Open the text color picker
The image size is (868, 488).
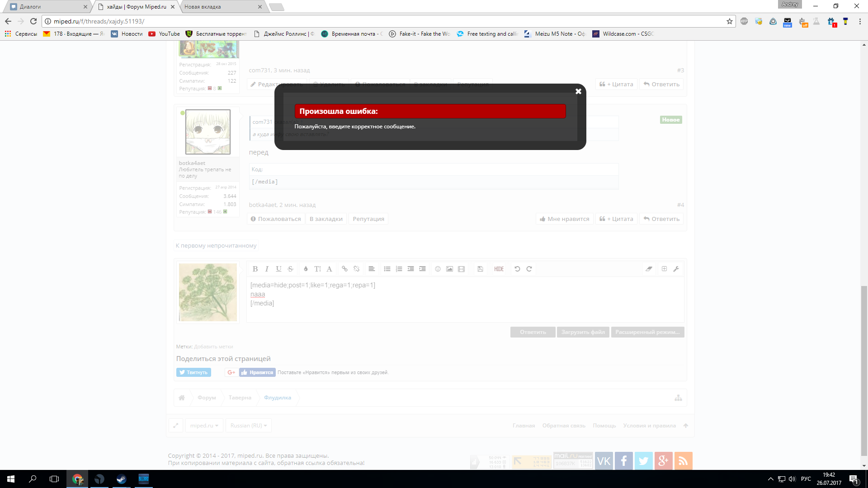[306, 269]
